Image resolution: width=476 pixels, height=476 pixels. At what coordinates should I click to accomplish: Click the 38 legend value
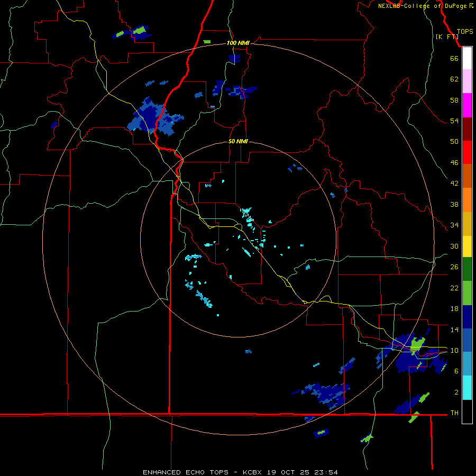pyautogui.click(x=454, y=205)
